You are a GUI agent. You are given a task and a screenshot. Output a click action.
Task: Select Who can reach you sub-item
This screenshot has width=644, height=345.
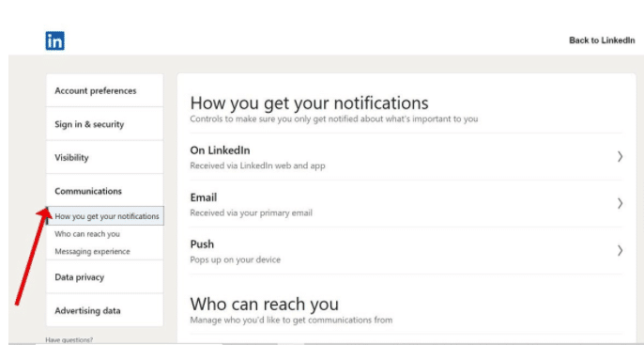[87, 233]
